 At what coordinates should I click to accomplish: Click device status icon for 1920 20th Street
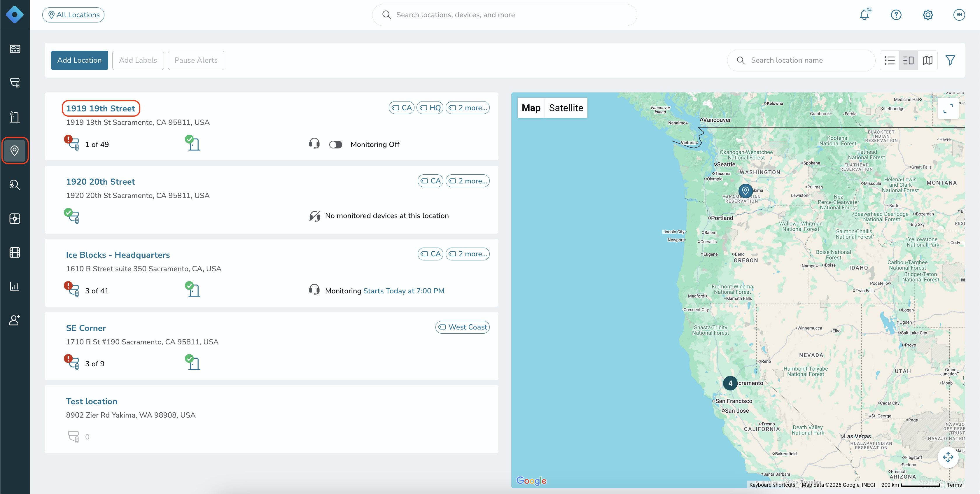point(71,216)
